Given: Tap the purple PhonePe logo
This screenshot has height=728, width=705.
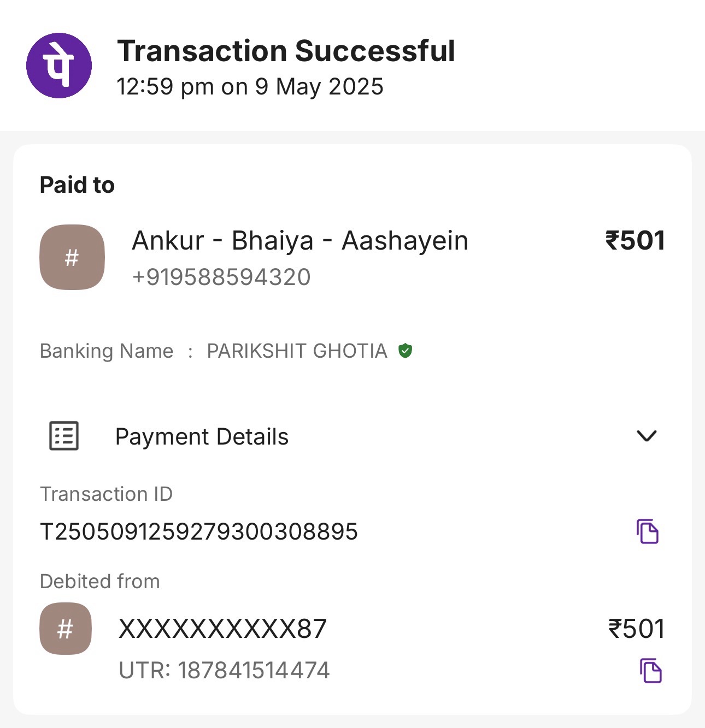Looking at the screenshot, I should (59, 66).
